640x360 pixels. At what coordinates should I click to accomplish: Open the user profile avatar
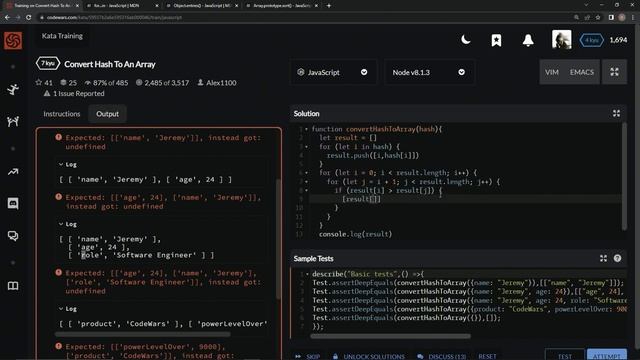tap(562, 40)
